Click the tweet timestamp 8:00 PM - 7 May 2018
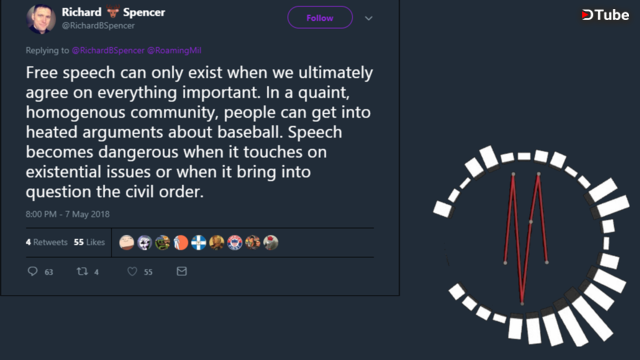This screenshot has width=640, height=360. point(68,214)
